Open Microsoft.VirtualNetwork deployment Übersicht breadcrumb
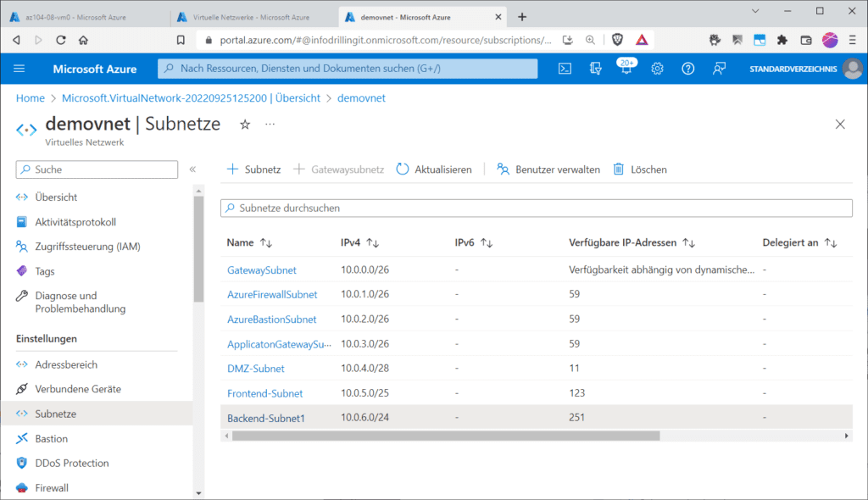 click(x=191, y=98)
